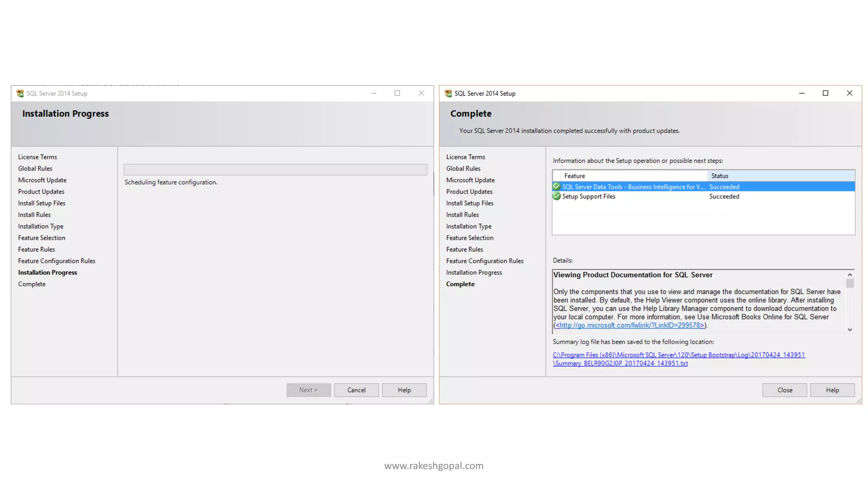Close the Installation Progress window with X
Image resolution: width=868 pixels, height=488 pixels.
(x=421, y=93)
